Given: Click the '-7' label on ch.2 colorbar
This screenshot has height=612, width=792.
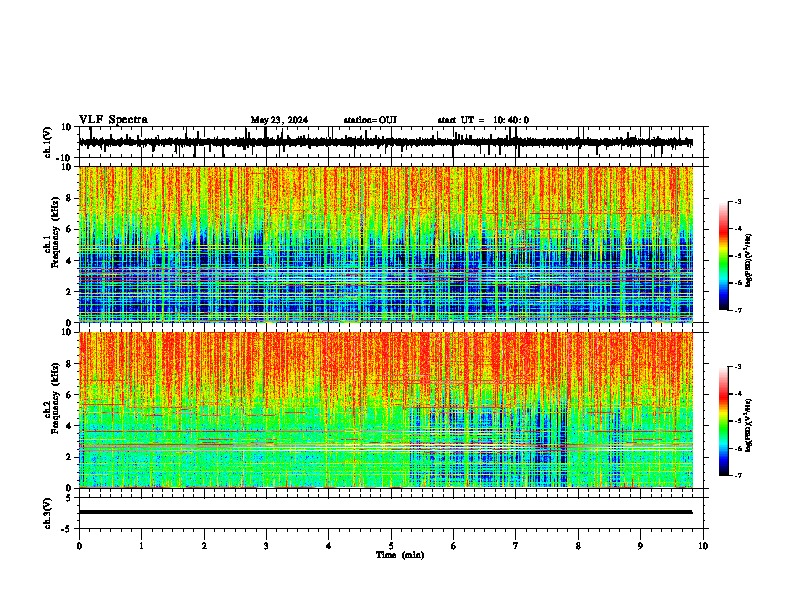Looking at the screenshot, I should point(737,476).
